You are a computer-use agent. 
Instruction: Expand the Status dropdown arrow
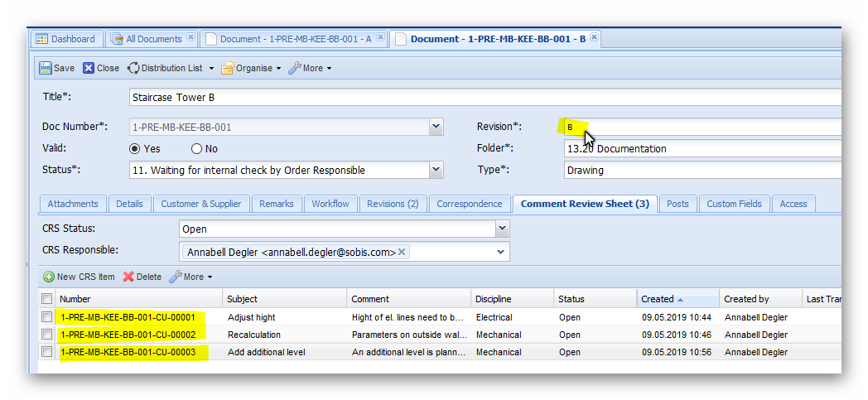click(436, 171)
